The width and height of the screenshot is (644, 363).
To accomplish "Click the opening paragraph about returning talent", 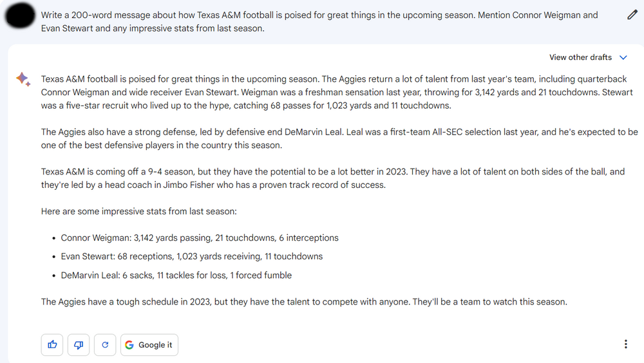I will [x=334, y=92].
